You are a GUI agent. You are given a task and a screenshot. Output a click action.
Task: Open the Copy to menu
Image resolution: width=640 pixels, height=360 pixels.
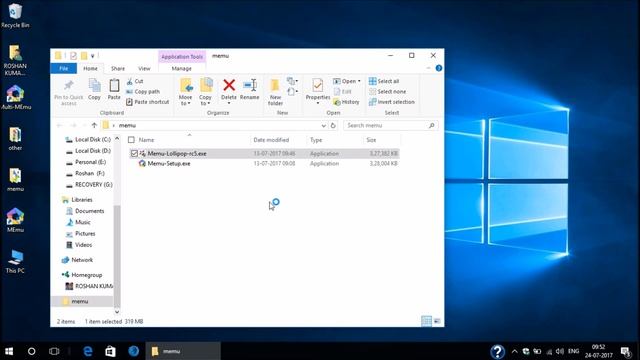tap(205, 92)
